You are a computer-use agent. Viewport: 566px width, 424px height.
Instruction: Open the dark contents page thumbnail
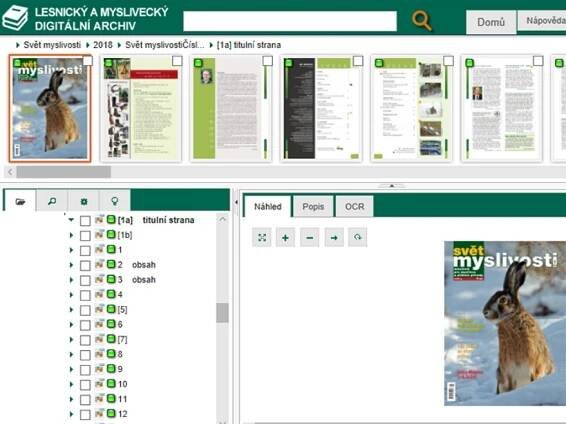pos(321,108)
